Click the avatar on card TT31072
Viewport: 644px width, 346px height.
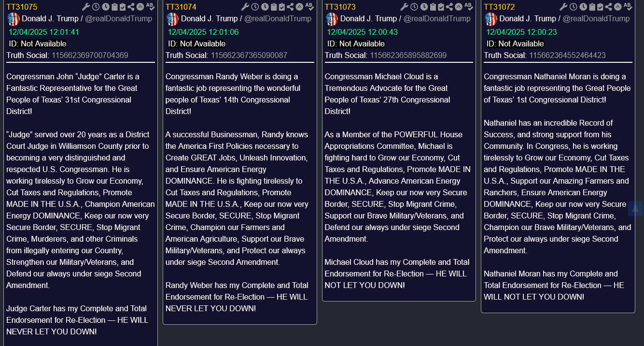pos(491,19)
